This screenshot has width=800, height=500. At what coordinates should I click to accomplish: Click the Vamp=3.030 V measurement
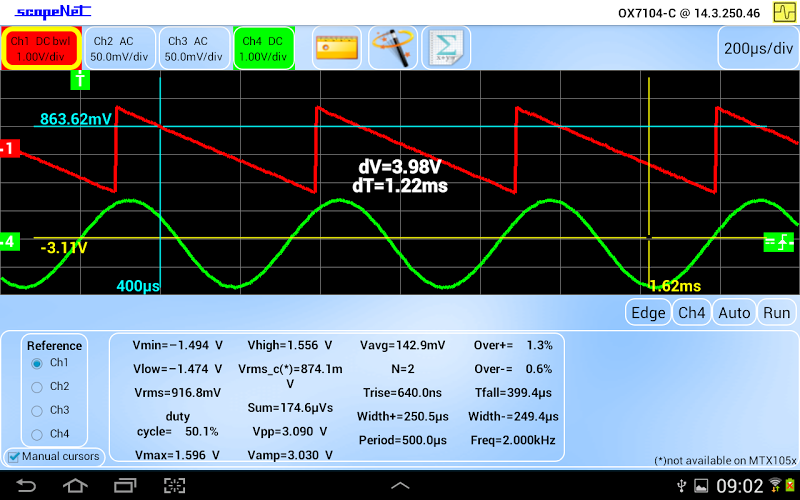pyautogui.click(x=290, y=455)
